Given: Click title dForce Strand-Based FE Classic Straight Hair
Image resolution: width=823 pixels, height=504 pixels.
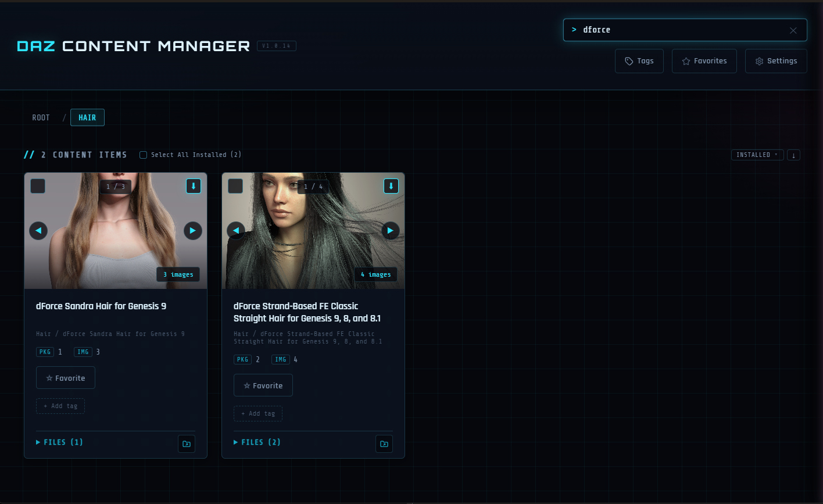Looking at the screenshot, I should click(307, 312).
